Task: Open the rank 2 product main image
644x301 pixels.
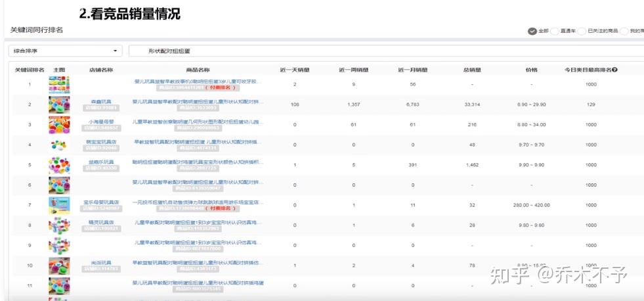Action: tap(59, 105)
